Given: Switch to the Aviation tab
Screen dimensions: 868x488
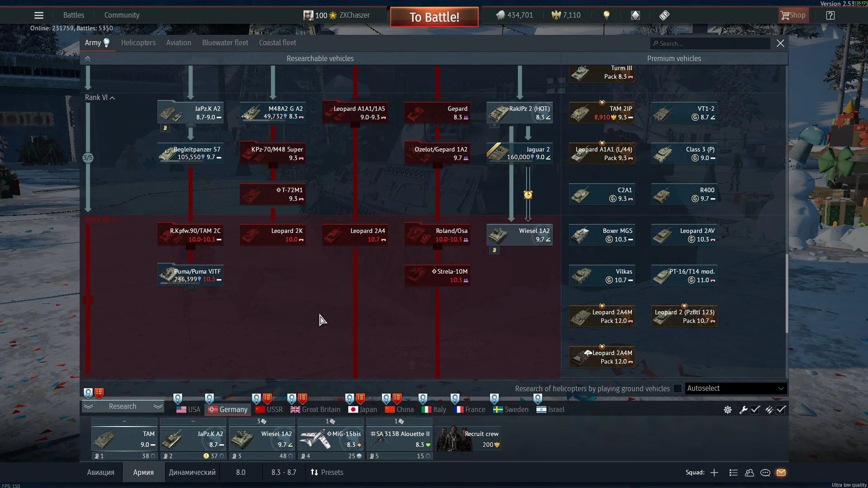Looking at the screenshot, I should (178, 43).
